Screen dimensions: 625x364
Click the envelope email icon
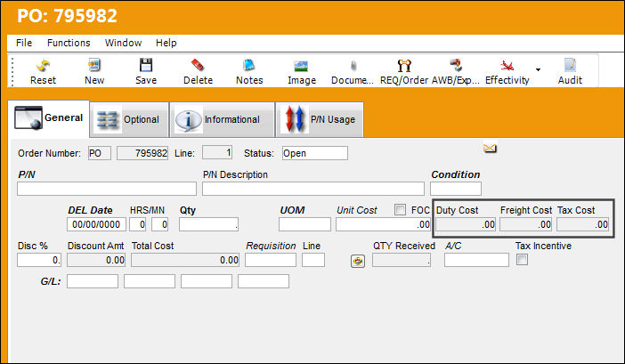(x=490, y=148)
